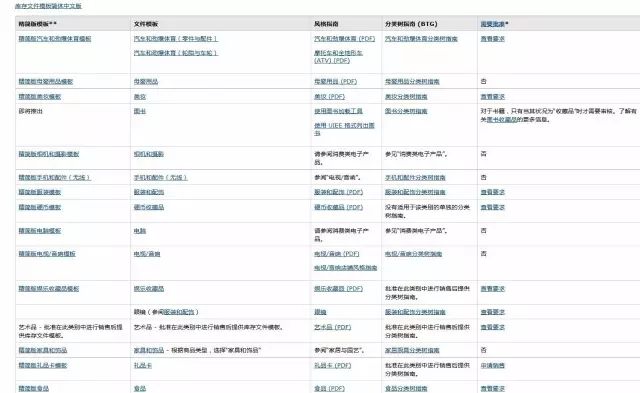Image resolution: width=640 pixels, height=393 pixels.
Task: Click 查看要求 in the 硬币收藏品 row
Action: 493,207
